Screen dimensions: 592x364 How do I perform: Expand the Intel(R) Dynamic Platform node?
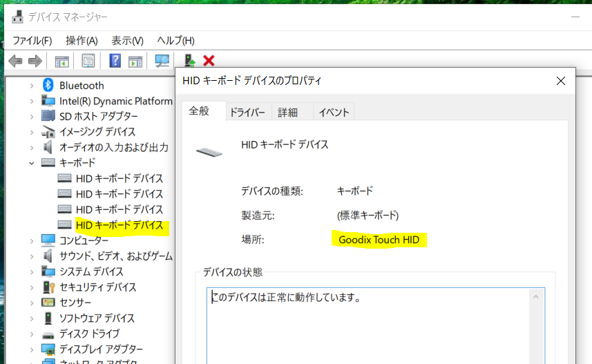pos(32,102)
